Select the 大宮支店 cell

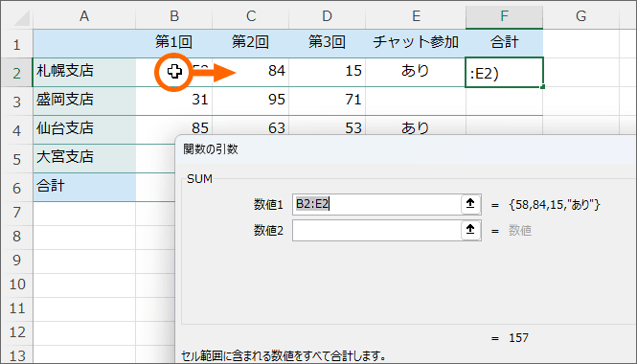84,158
